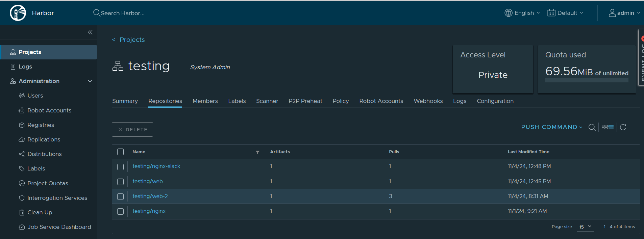Screen dimensions: 644x239
Task: Open the testing/nginx repository link
Action: pyautogui.click(x=149, y=211)
